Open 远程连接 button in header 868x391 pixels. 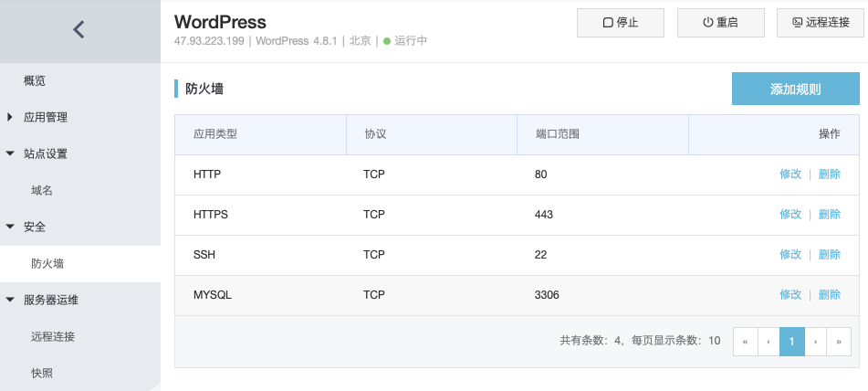pyautogui.click(x=821, y=23)
